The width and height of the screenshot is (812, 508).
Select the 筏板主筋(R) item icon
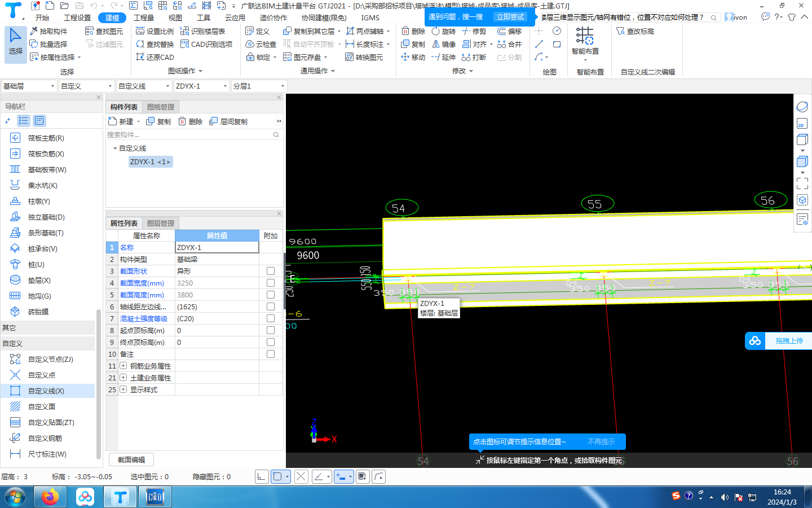pos(15,138)
